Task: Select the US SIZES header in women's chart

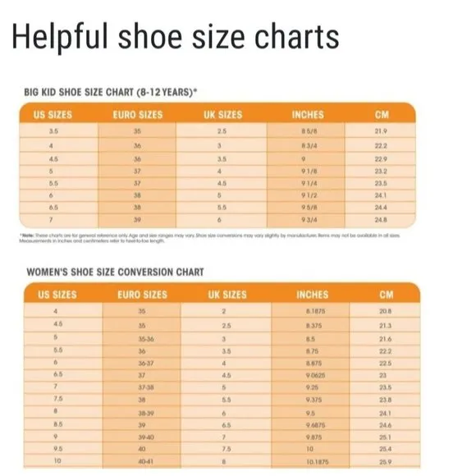Action: tap(57, 295)
